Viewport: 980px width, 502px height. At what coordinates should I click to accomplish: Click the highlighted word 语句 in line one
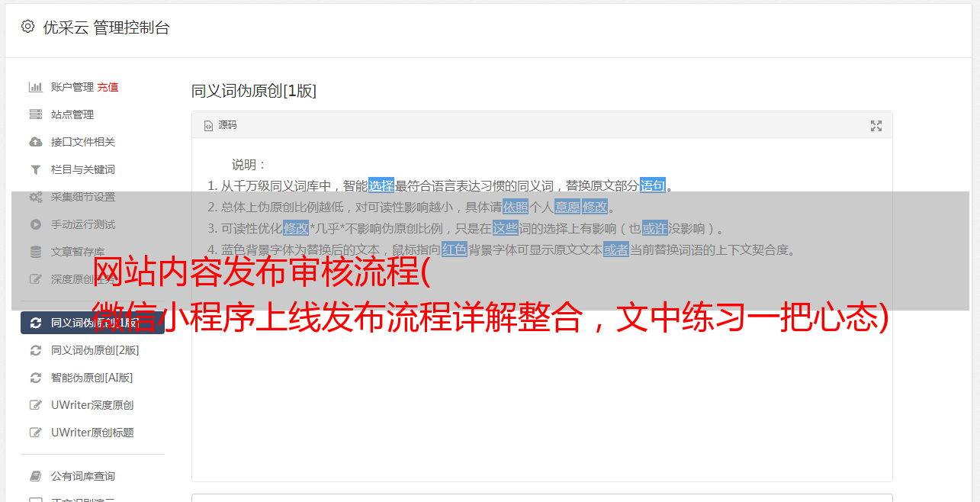click(653, 185)
